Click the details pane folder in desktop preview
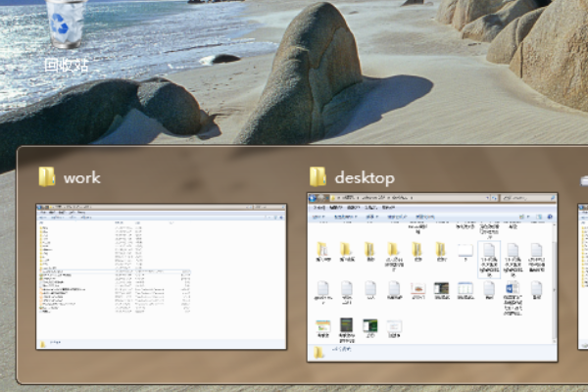The height and width of the screenshot is (392, 588). pyautogui.click(x=318, y=351)
